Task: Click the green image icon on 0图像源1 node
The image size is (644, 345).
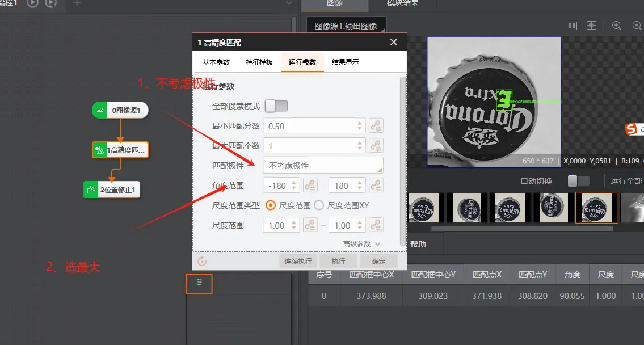Action: point(100,110)
